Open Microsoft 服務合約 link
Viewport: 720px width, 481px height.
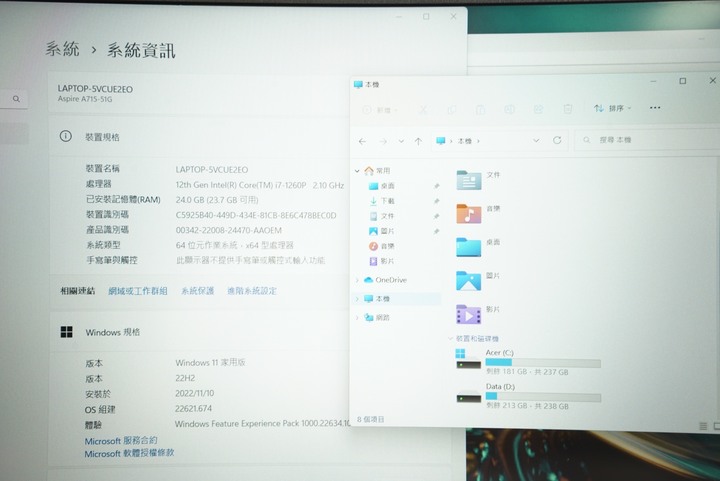click(121, 441)
